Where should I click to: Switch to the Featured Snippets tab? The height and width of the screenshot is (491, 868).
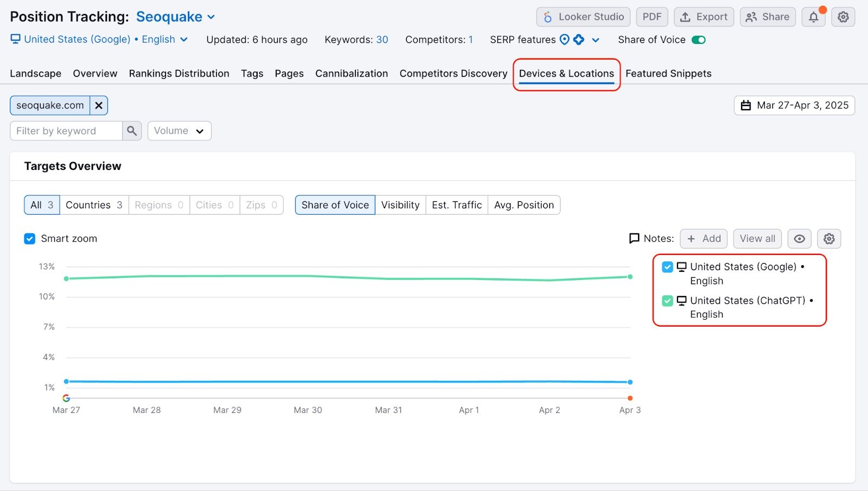[668, 73]
